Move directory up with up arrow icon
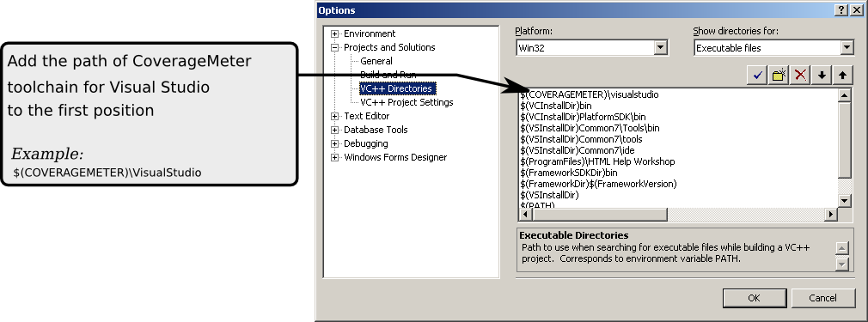This screenshot has height=322, width=868. coord(842,76)
